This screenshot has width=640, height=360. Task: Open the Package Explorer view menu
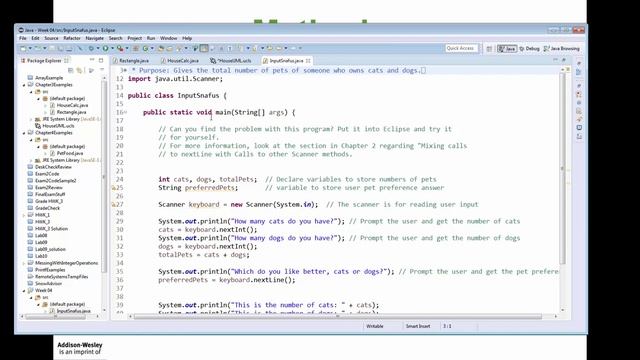(102, 70)
